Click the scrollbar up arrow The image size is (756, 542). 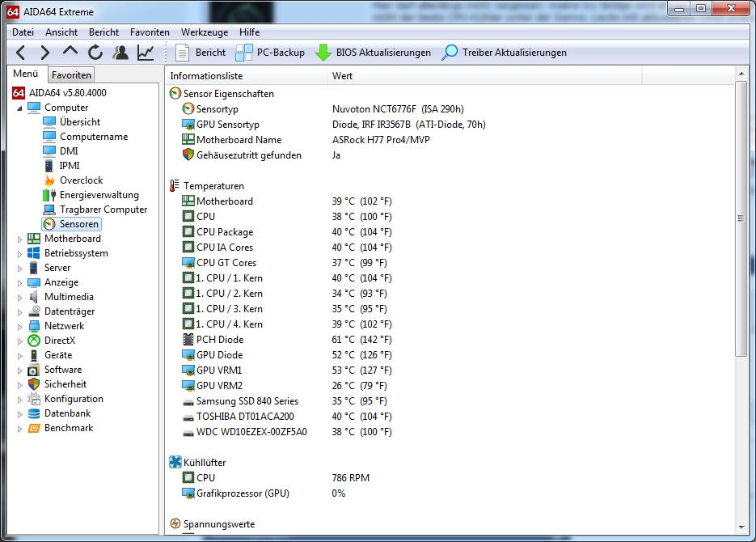tap(741, 74)
